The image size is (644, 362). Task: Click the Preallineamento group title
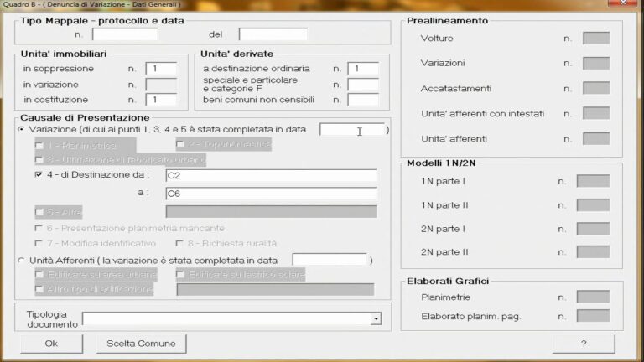447,21
